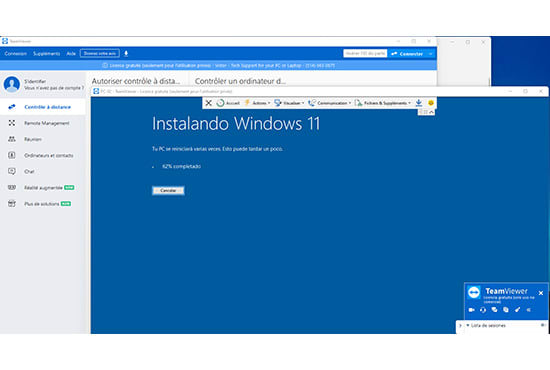The width and height of the screenshot is (550, 370).
Task: Click the Contrôle à distance arrows icon
Action: point(12,107)
